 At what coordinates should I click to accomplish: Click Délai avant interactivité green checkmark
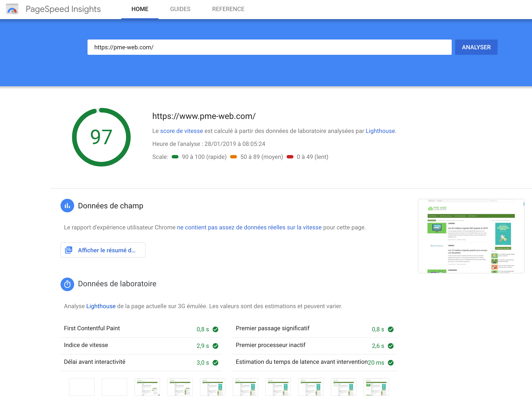[215, 363]
